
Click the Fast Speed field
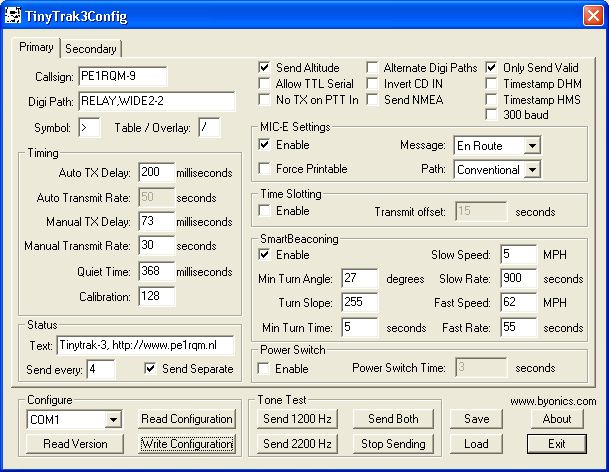[x=519, y=302]
